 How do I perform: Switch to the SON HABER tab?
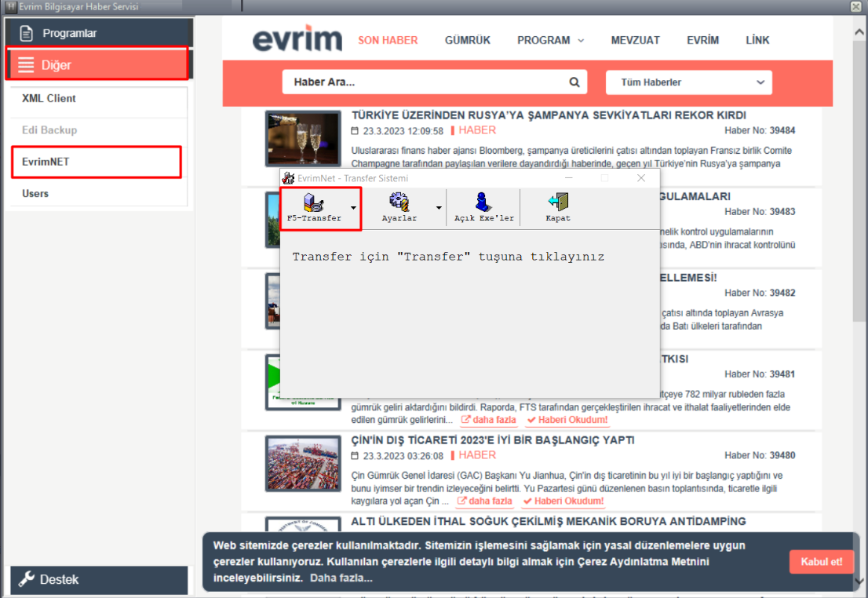(x=388, y=40)
